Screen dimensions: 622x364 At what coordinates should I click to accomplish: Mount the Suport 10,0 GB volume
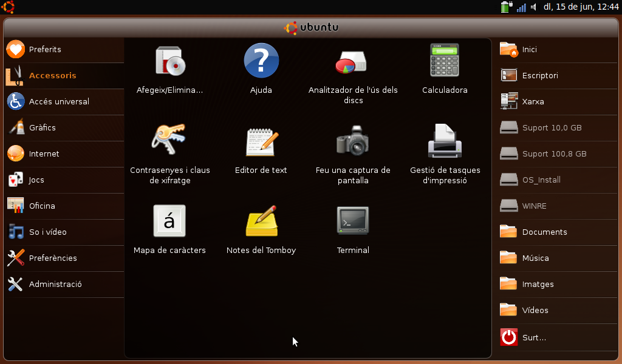click(x=558, y=128)
